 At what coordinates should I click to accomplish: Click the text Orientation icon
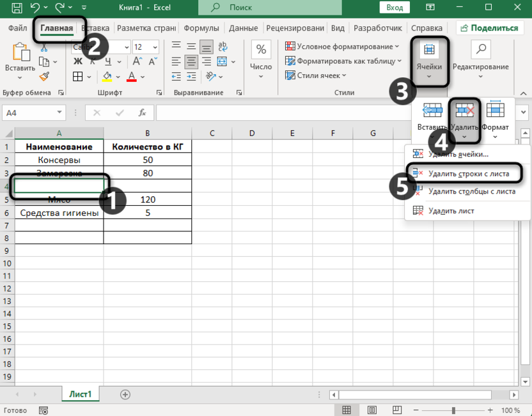[x=211, y=77]
